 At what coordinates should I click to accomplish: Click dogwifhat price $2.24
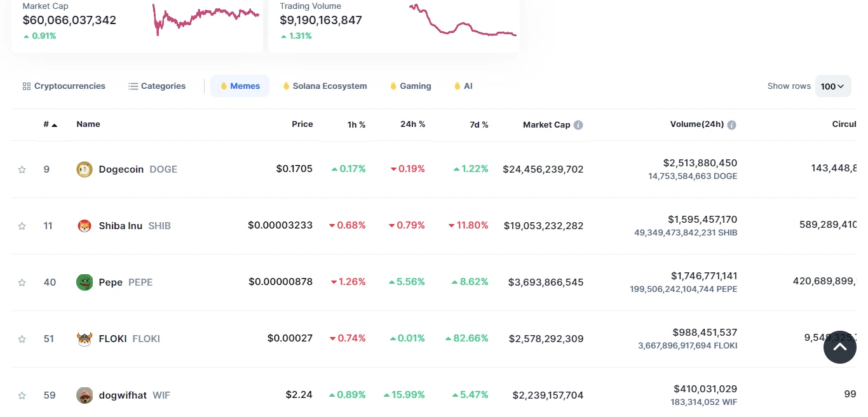[x=299, y=395]
